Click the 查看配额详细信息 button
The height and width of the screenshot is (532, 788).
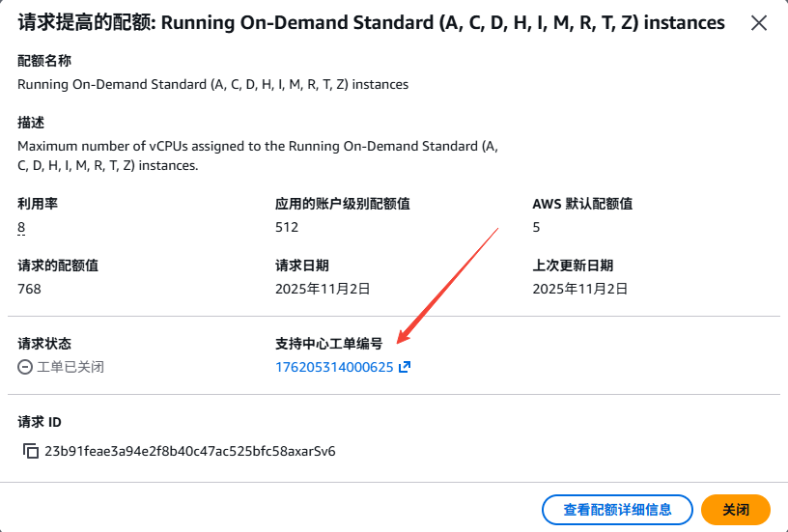pyautogui.click(x=617, y=509)
